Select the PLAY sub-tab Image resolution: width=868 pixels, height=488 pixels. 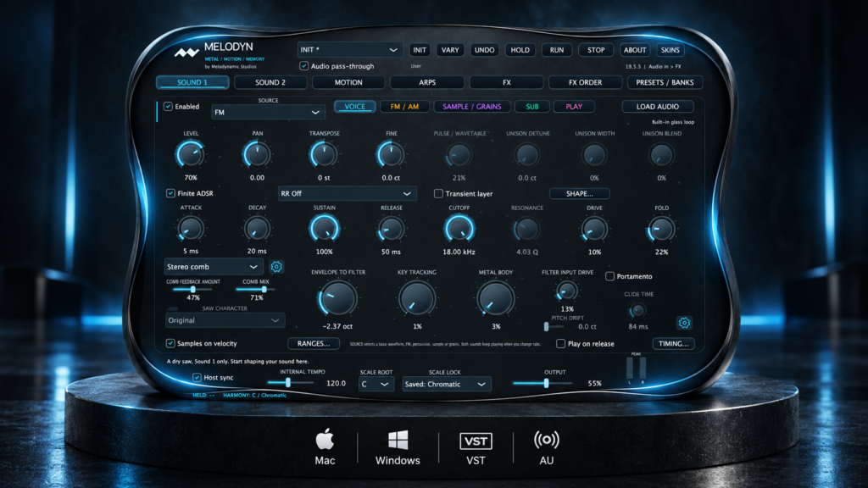[574, 107]
